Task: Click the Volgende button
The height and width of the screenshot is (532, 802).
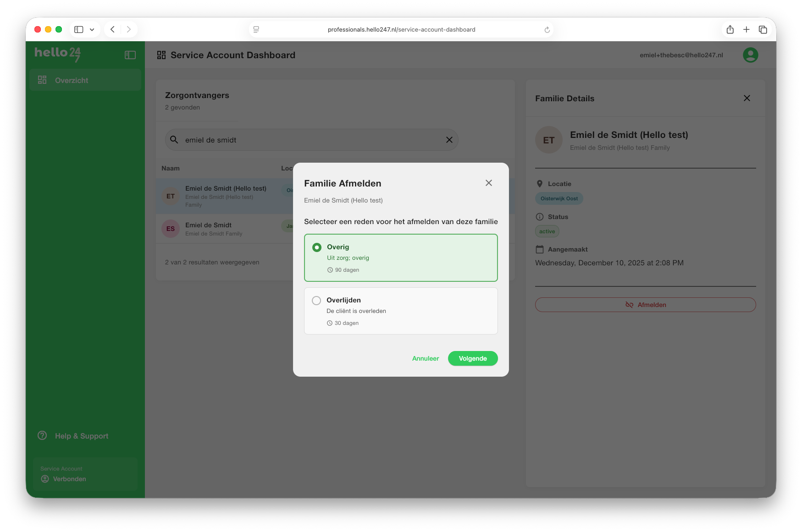Action: (x=472, y=358)
